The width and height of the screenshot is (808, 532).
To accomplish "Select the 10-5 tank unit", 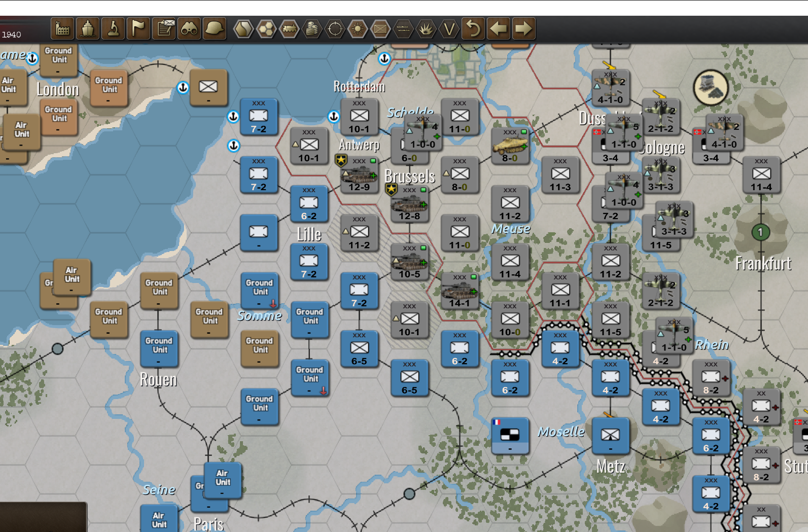I will click(409, 263).
